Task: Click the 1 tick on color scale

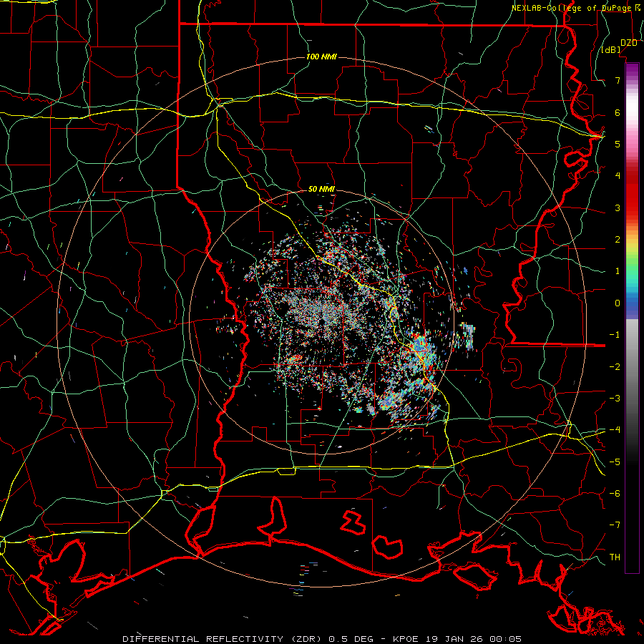Action: pos(618,271)
